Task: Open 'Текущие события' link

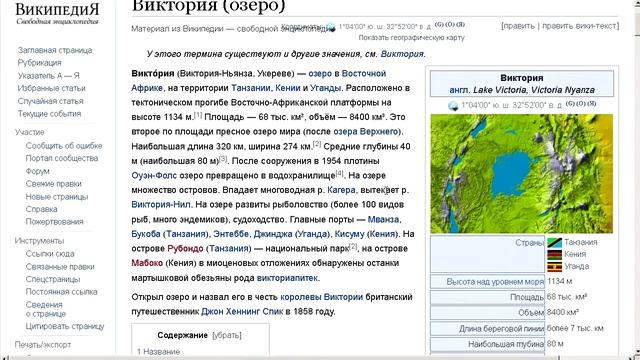Action: pyautogui.click(x=49, y=113)
